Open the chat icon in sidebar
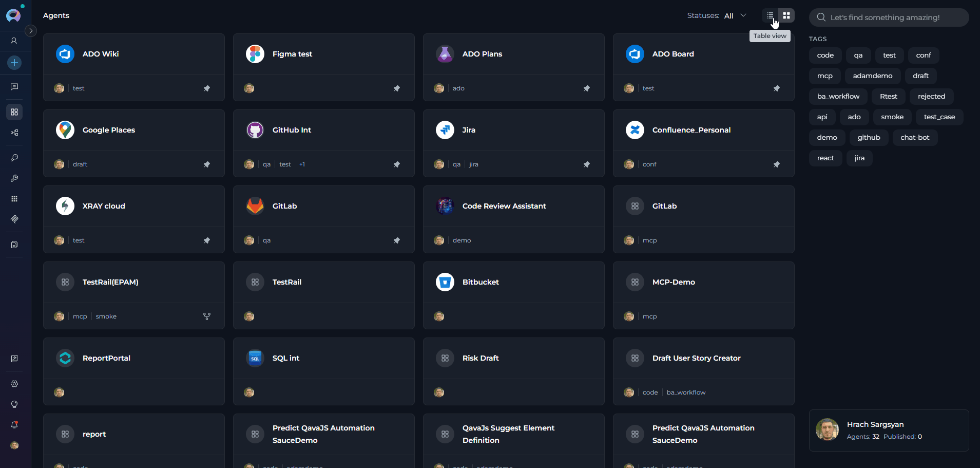Image resolution: width=980 pixels, height=468 pixels. 14,87
